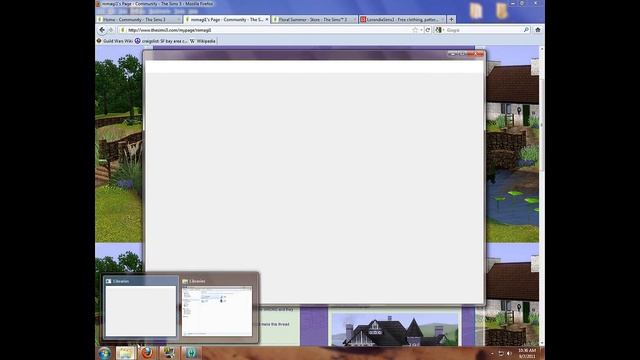Open the Firefox home page button

click(x=538, y=30)
